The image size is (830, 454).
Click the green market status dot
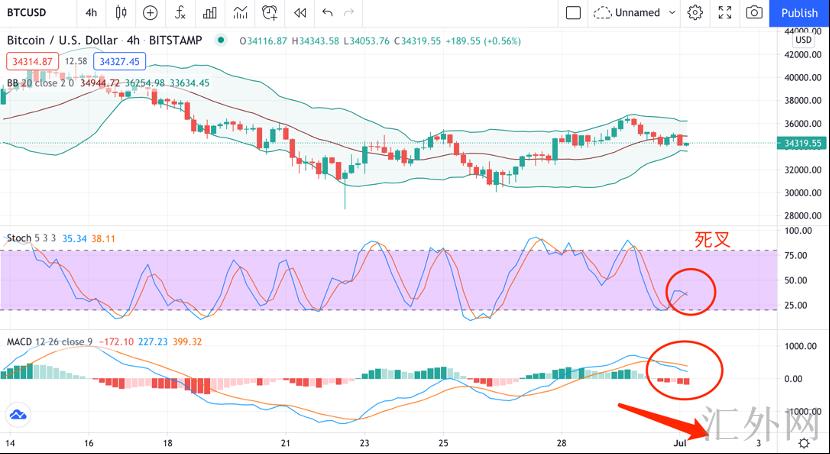[221, 40]
